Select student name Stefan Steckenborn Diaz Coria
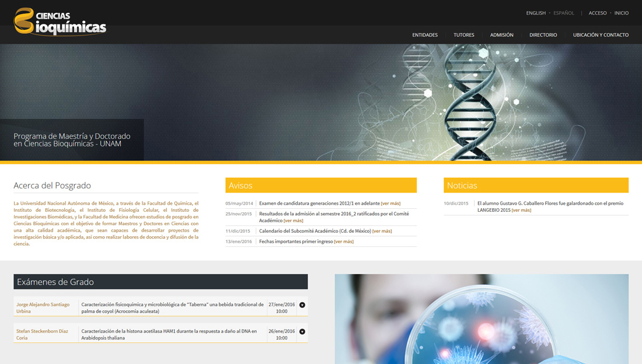The height and width of the screenshot is (364, 642). (42, 334)
